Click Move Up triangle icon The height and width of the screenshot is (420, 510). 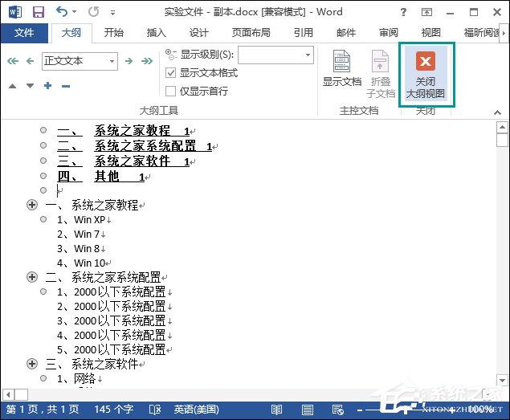[x=12, y=86]
